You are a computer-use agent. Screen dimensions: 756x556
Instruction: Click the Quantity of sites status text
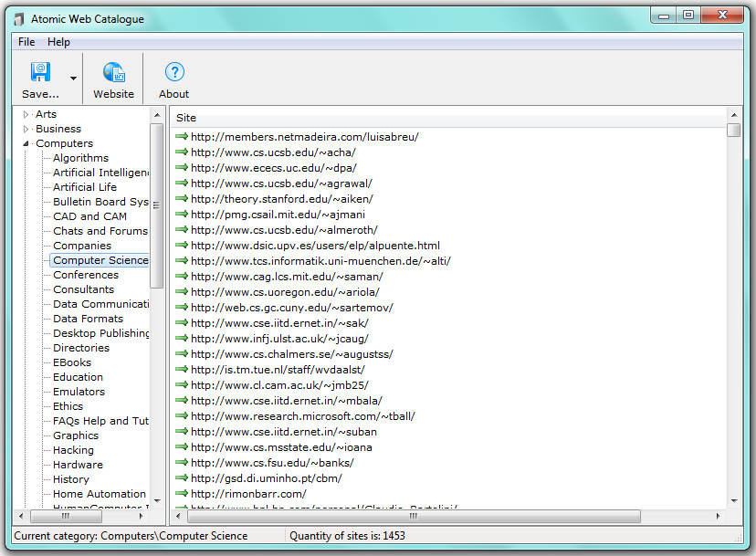coord(347,536)
